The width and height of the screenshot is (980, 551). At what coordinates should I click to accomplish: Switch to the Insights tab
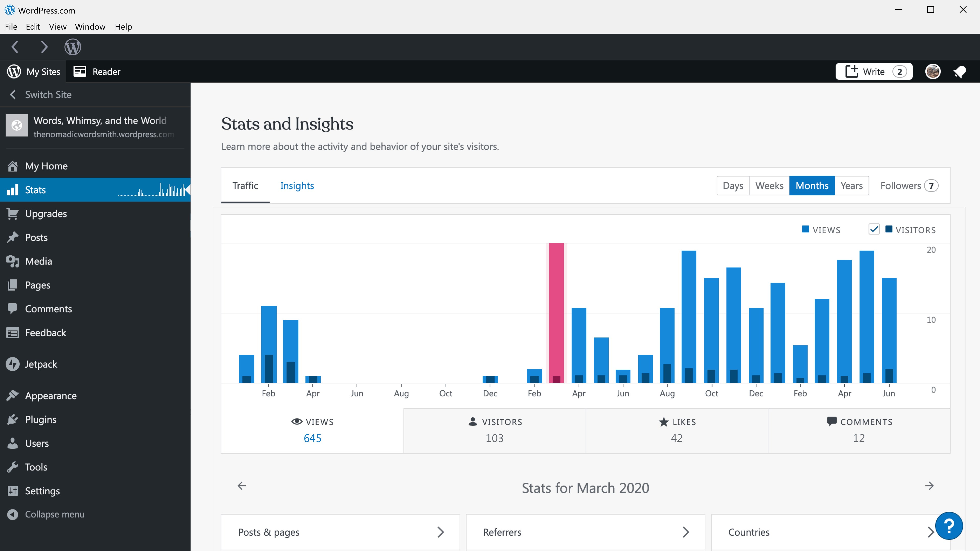pos(297,185)
